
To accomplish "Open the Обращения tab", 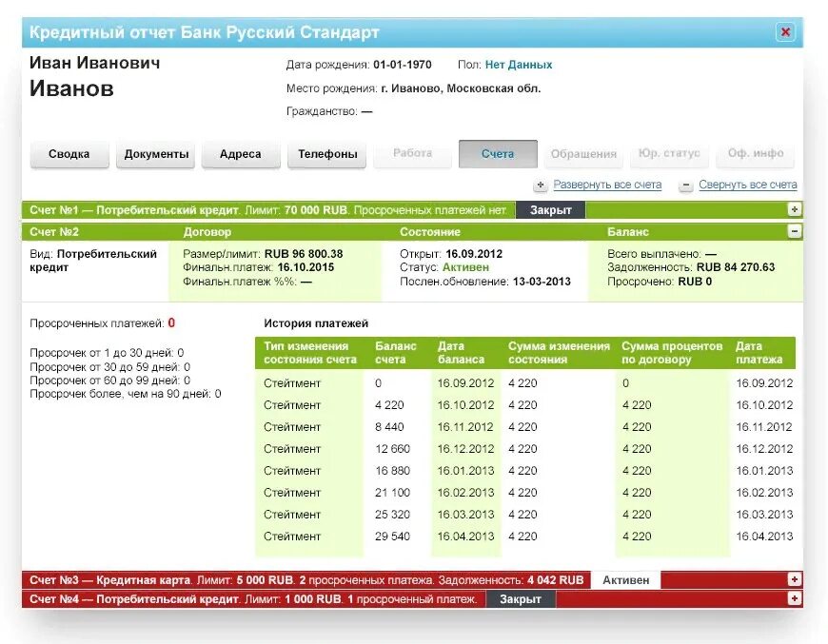I will pos(583,154).
